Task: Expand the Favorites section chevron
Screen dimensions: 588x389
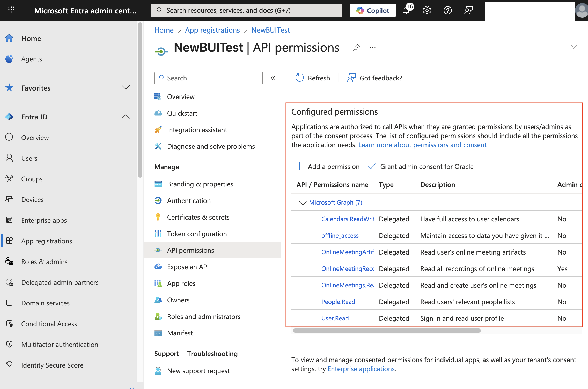Action: tap(126, 88)
